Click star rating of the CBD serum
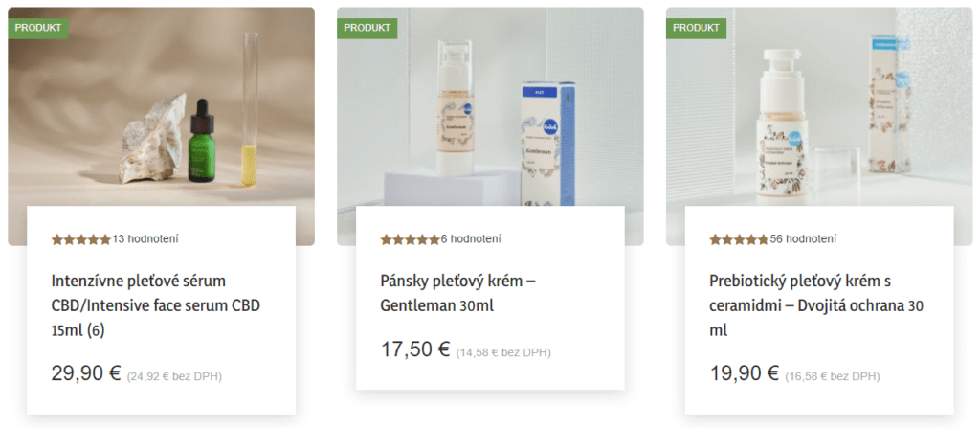Viewport: 980px width, 428px height. pos(80,239)
